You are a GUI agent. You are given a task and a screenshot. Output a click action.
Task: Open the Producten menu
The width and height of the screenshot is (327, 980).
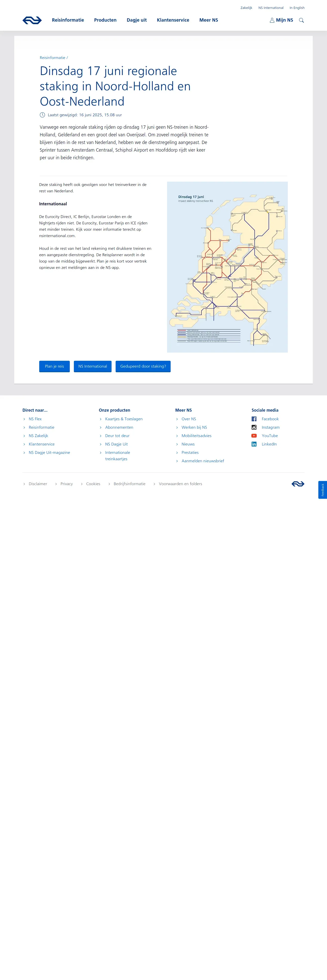tap(105, 20)
